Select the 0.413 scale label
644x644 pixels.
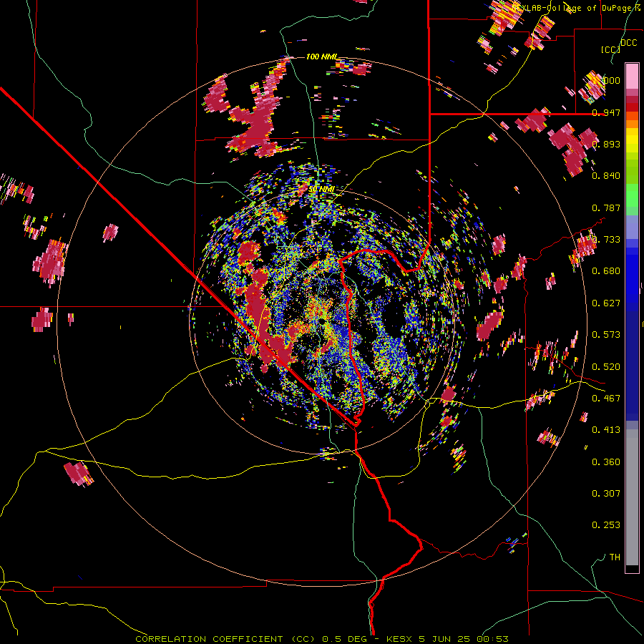point(606,430)
